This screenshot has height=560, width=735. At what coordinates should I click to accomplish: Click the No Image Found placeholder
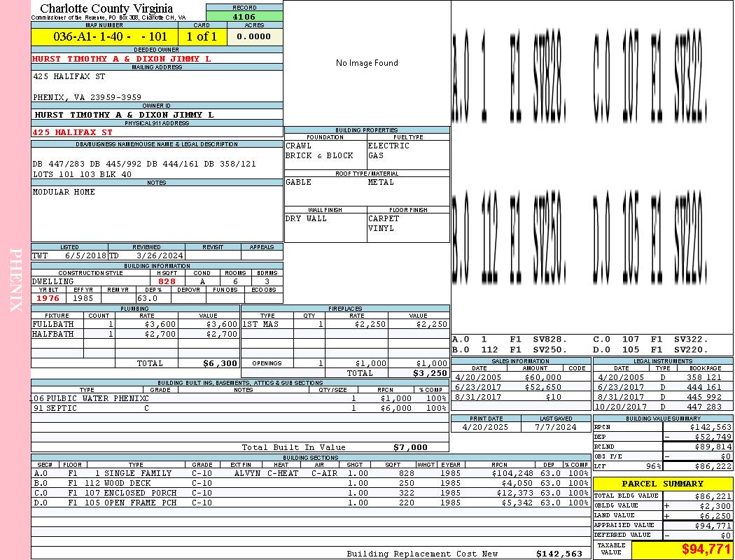tap(367, 63)
